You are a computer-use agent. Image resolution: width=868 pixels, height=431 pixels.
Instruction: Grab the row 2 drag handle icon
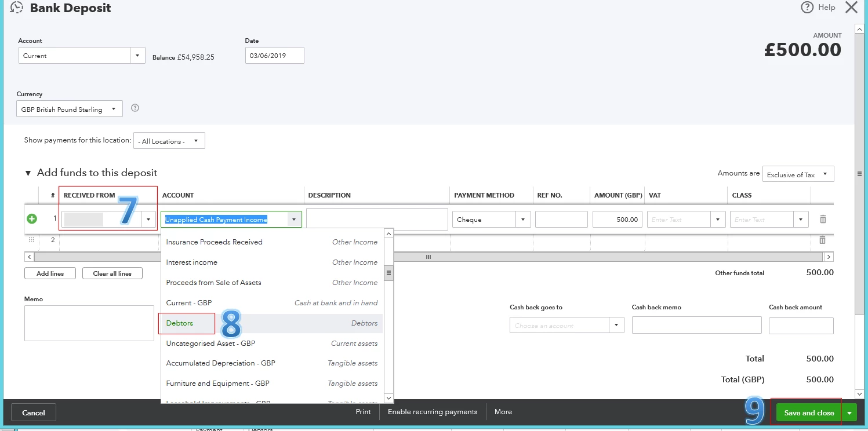[31, 240]
